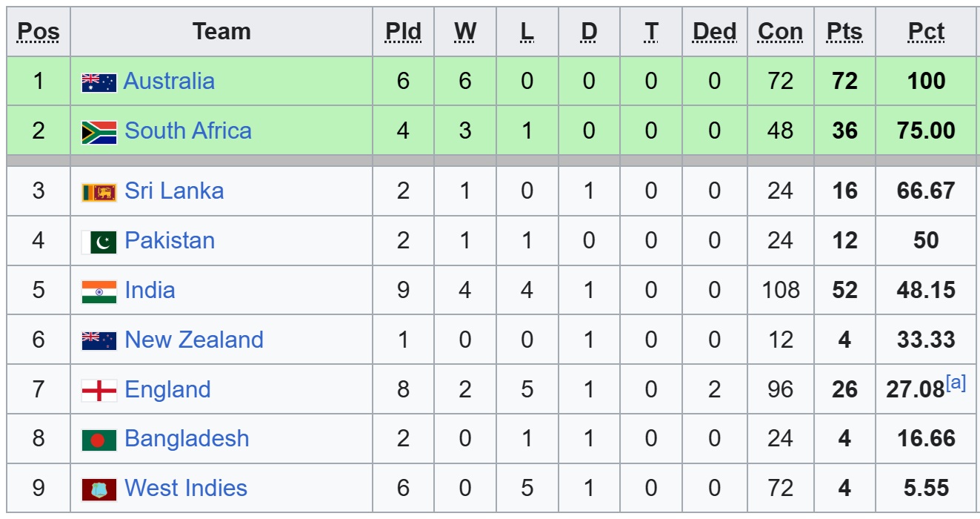Click the India flag icon
Image resolution: width=980 pixels, height=519 pixels.
coord(99,291)
